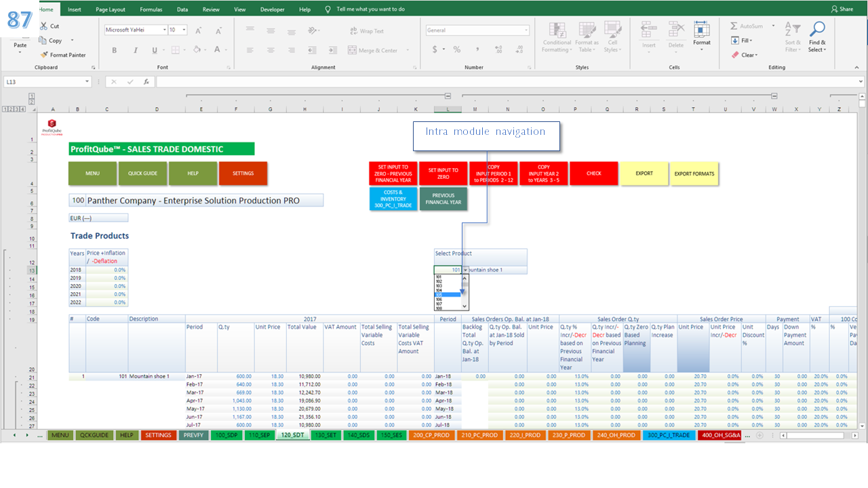The width and height of the screenshot is (868, 488).
Task: Open the Format cells menu
Action: [x=702, y=35]
